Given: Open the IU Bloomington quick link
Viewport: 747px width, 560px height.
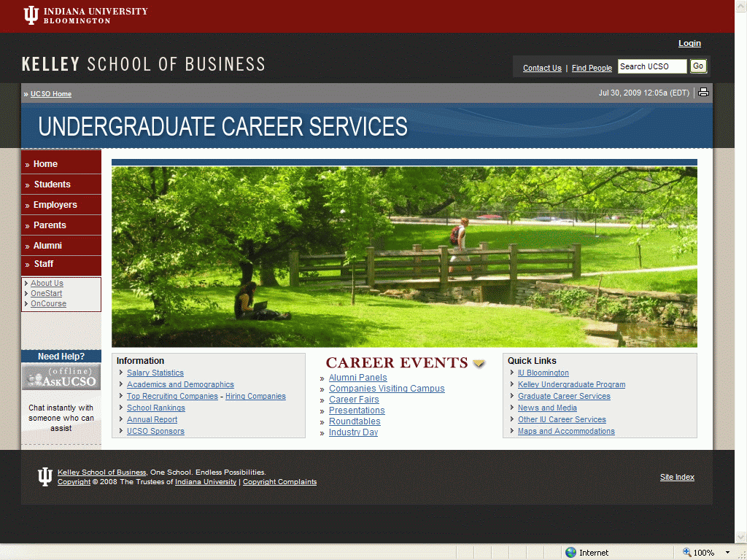Looking at the screenshot, I should (x=543, y=373).
